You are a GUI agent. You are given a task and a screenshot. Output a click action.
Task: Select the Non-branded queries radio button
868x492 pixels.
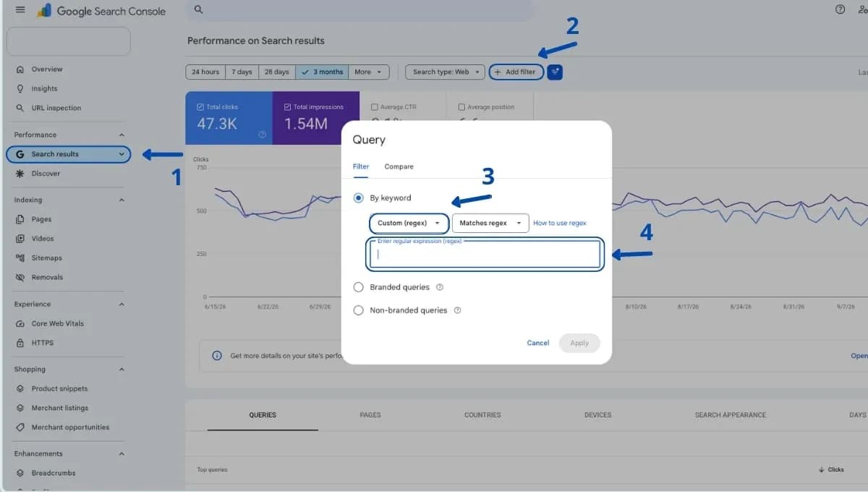point(359,310)
